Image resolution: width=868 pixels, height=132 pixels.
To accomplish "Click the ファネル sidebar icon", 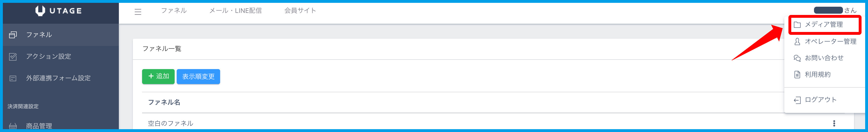I will click(13, 35).
